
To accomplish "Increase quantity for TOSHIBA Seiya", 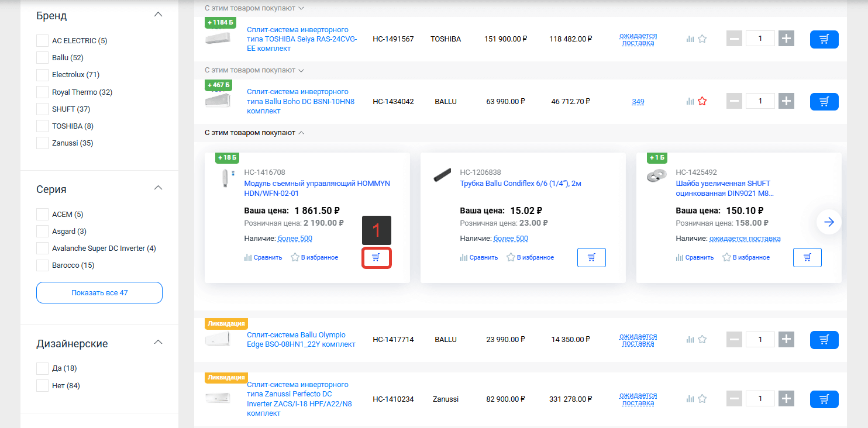I will point(787,39).
